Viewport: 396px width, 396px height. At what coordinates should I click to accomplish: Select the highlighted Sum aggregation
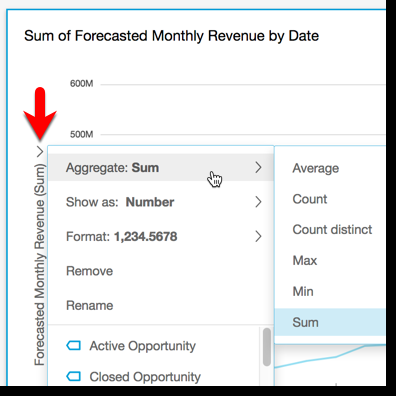(x=330, y=322)
